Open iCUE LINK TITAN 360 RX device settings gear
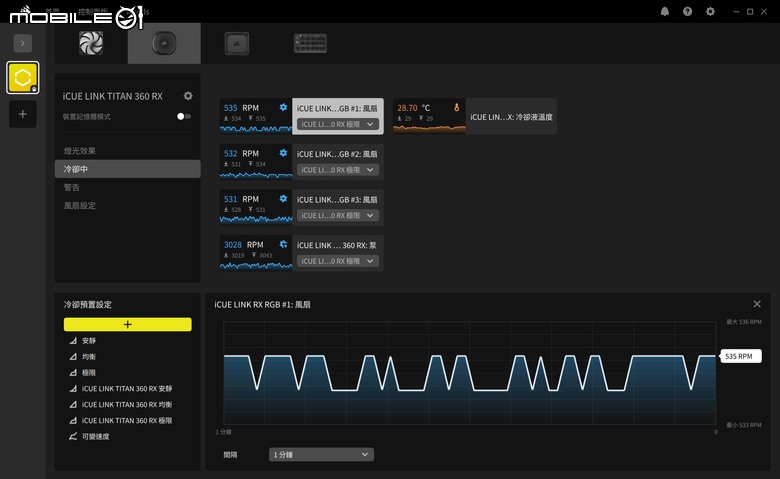This screenshot has width=780, height=479. pyautogui.click(x=188, y=96)
